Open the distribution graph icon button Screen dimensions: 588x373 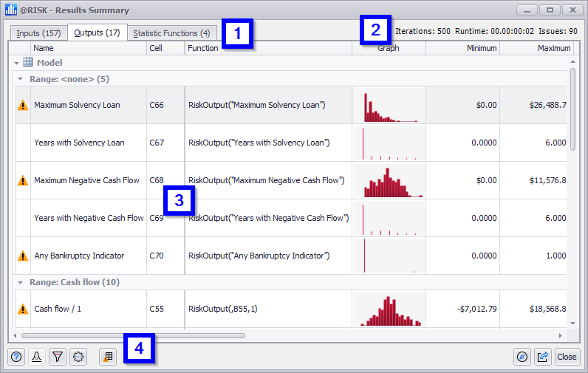pyautogui.click(x=36, y=357)
